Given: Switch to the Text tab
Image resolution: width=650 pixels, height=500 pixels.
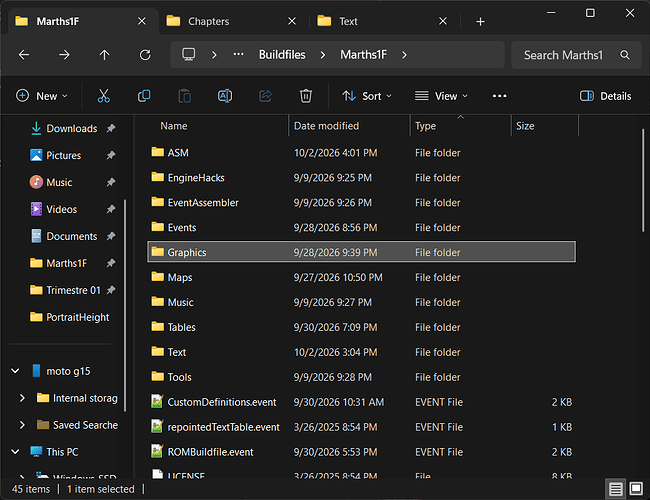Looking at the screenshot, I should coord(348,21).
